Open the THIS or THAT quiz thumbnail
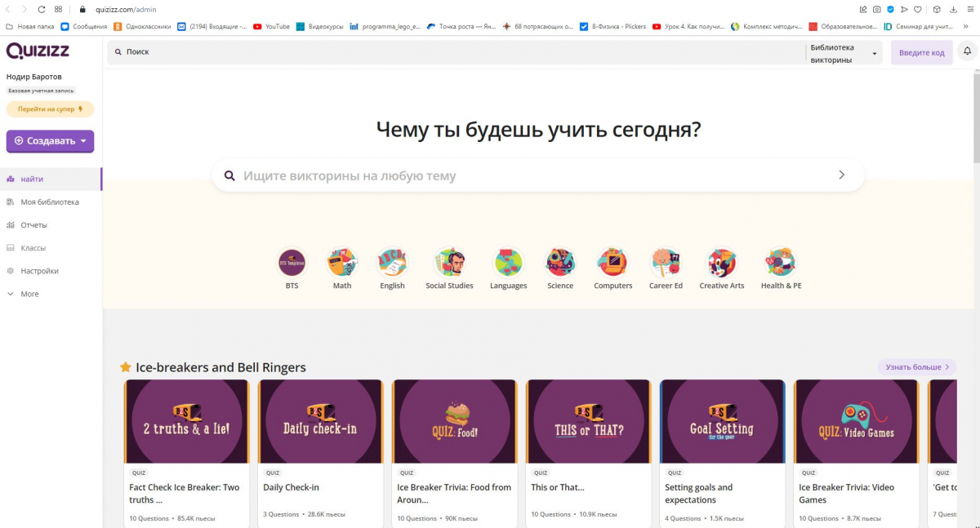Image resolution: width=980 pixels, height=528 pixels. (588, 422)
